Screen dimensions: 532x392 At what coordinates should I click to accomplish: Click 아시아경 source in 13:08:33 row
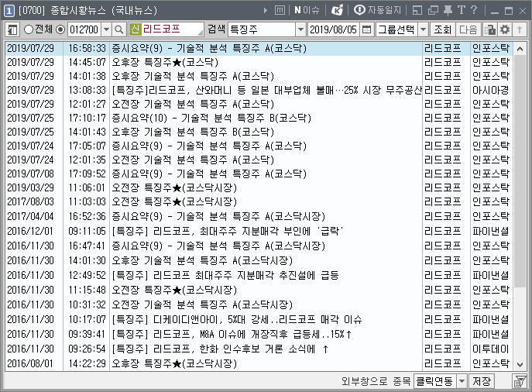tap(491, 91)
